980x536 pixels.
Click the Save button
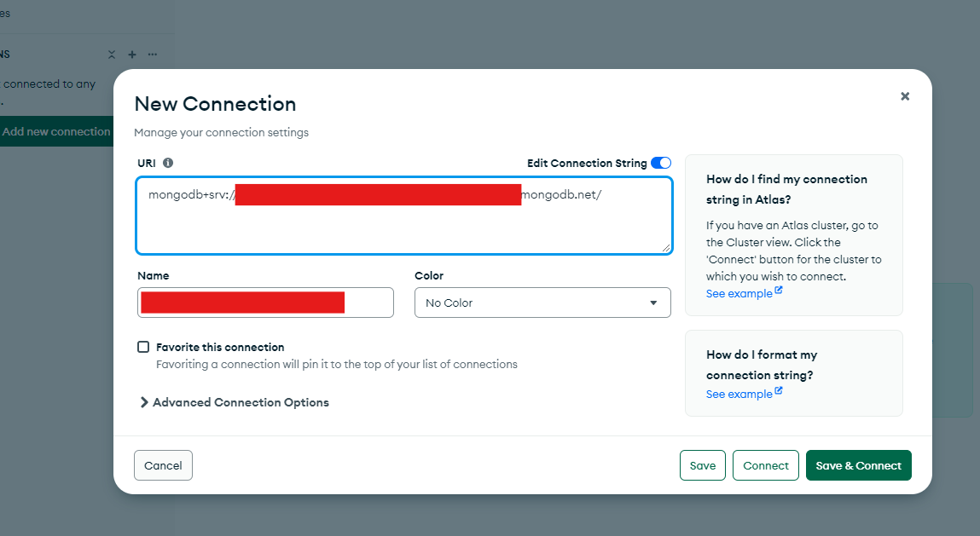[703, 465]
